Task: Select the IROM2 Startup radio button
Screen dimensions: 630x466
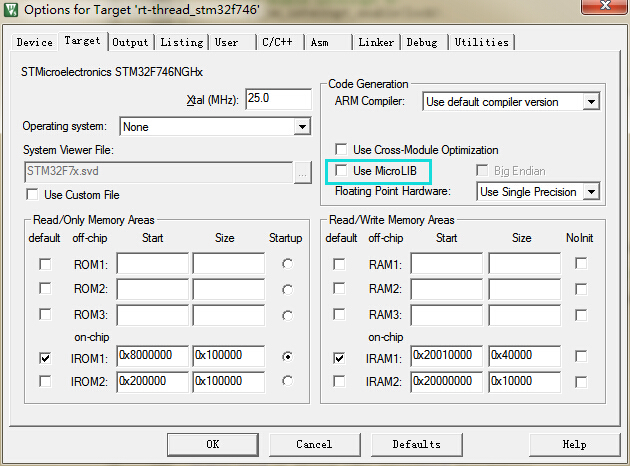Action: [x=289, y=381]
